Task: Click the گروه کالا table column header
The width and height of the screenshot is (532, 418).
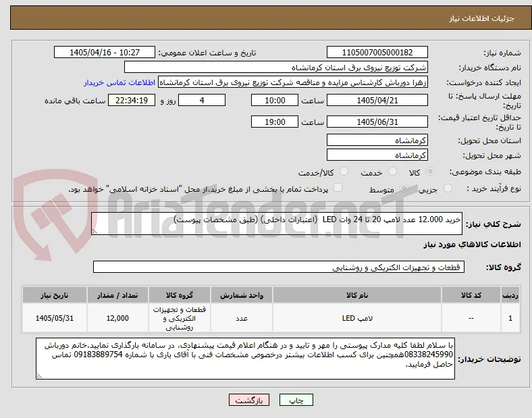Action: [180, 295]
